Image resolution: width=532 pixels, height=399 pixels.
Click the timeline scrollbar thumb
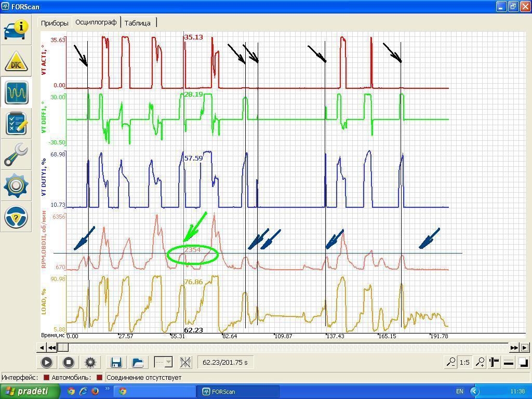tap(63, 348)
